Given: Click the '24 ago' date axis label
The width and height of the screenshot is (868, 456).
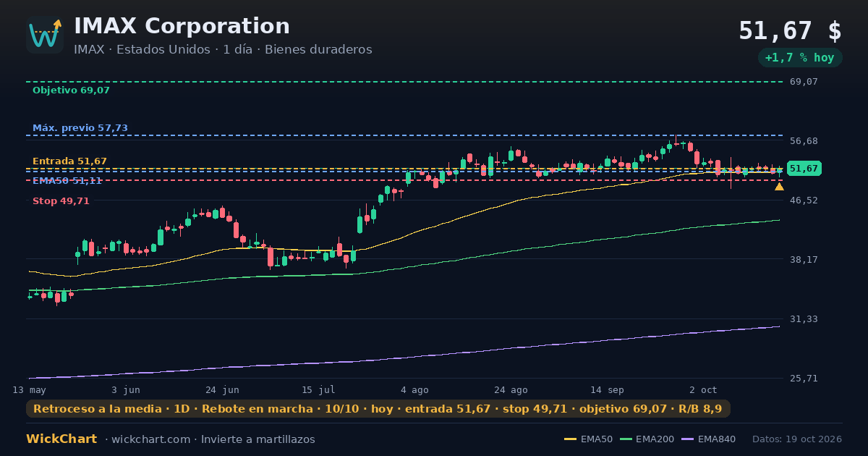Looking at the screenshot, I should (511, 389).
